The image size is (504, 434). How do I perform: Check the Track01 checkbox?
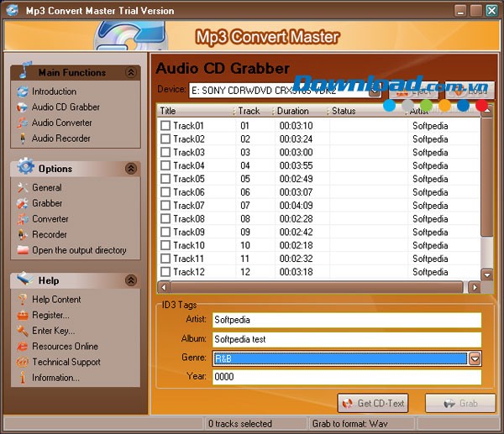[165, 126]
